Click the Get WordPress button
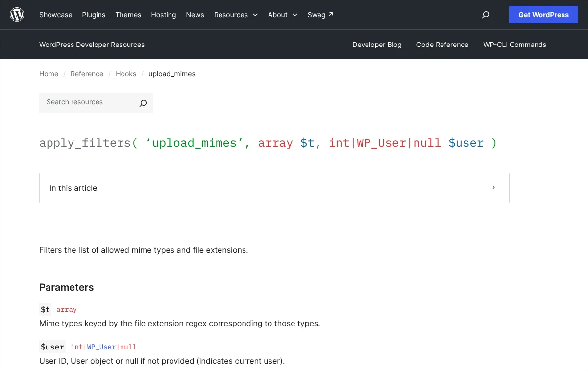This screenshot has width=588, height=372. pos(544,15)
